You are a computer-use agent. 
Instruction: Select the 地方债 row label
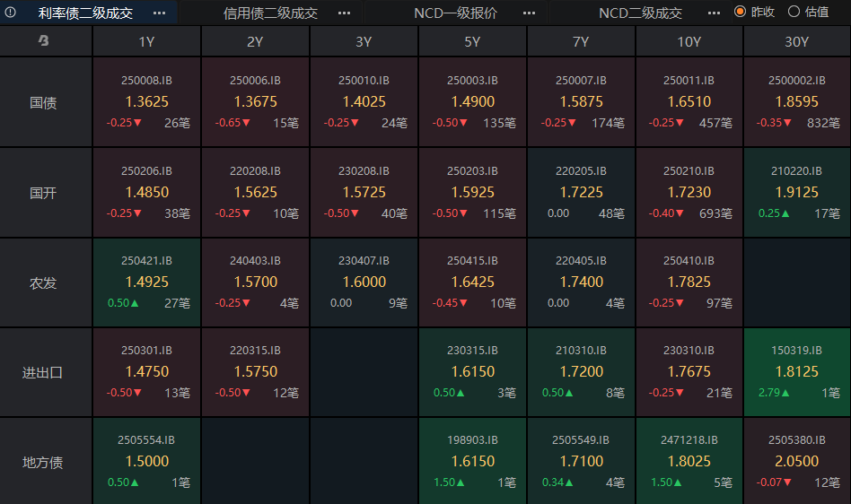click(x=43, y=462)
